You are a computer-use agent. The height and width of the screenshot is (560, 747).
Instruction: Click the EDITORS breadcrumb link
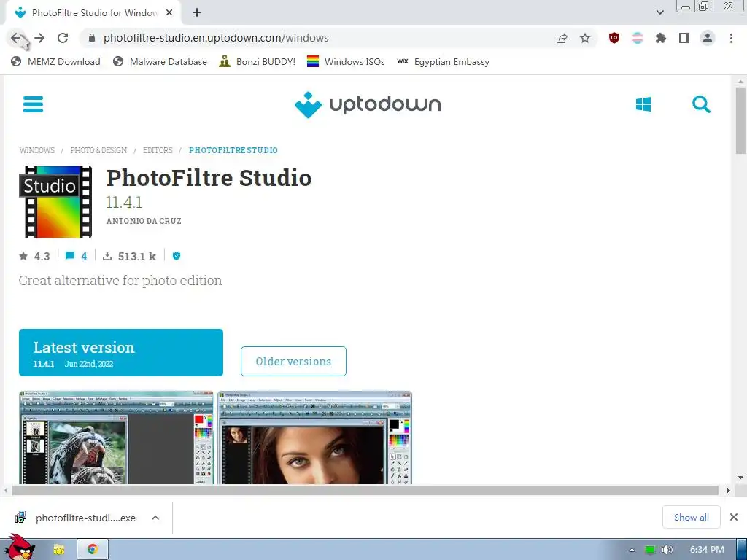pos(158,150)
